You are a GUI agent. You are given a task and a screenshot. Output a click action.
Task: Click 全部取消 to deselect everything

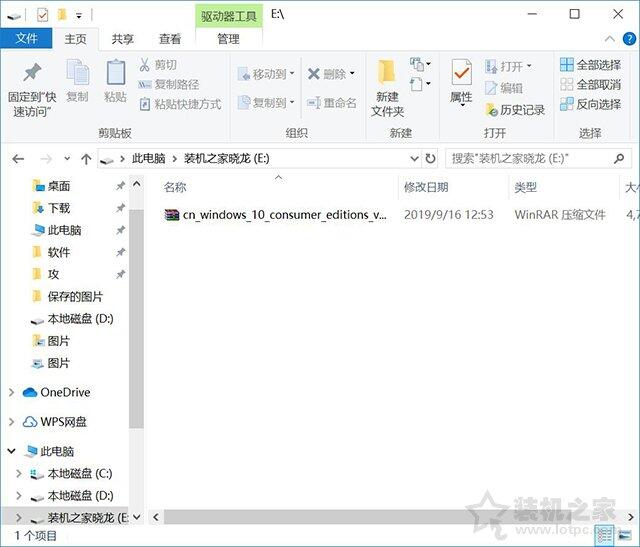(591, 84)
